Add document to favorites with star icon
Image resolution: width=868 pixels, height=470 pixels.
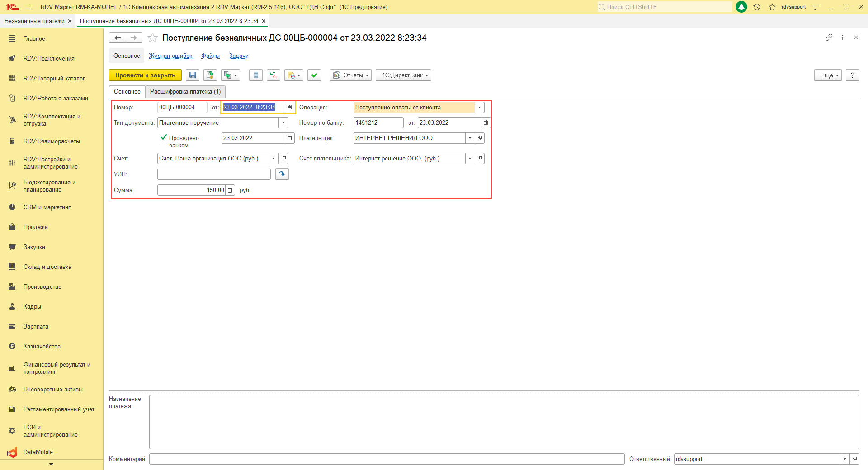coord(153,38)
